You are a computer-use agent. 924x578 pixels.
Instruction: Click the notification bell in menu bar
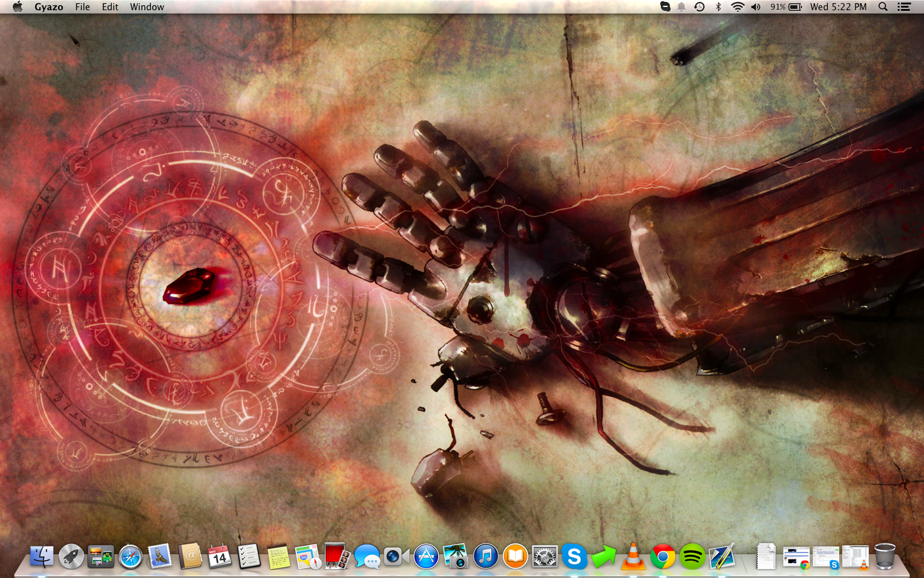pyautogui.click(x=681, y=7)
